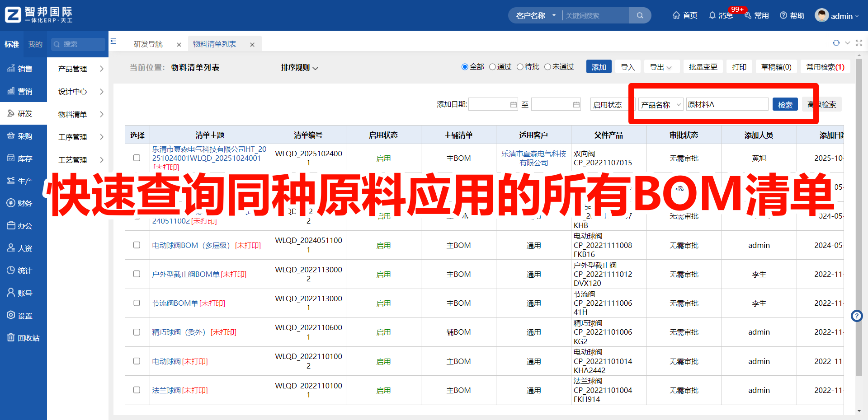Open the 财务 sidebar icon

tap(24, 203)
